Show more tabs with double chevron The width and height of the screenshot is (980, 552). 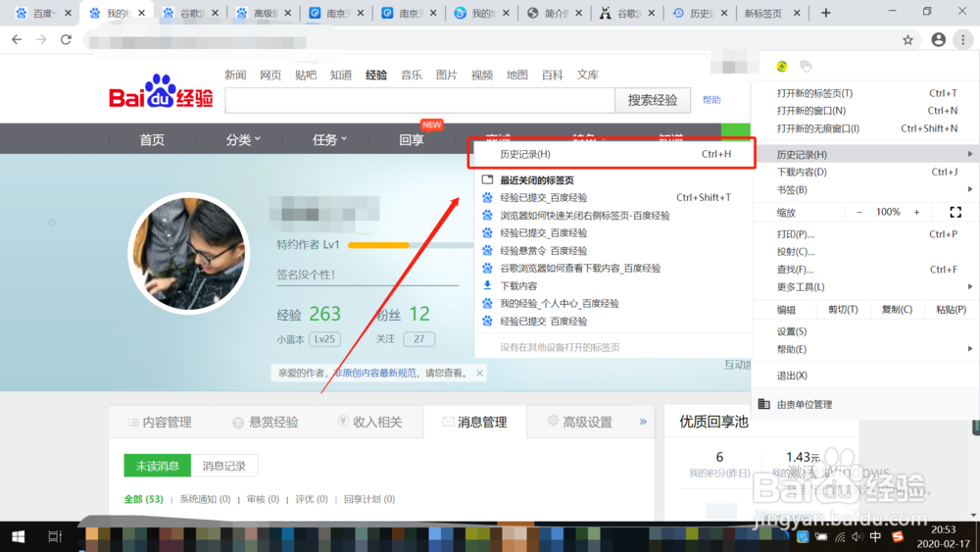pyautogui.click(x=643, y=422)
